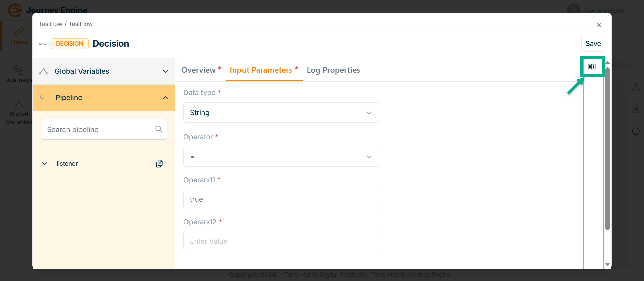Click the search magnifier in pipeline search

159,129
